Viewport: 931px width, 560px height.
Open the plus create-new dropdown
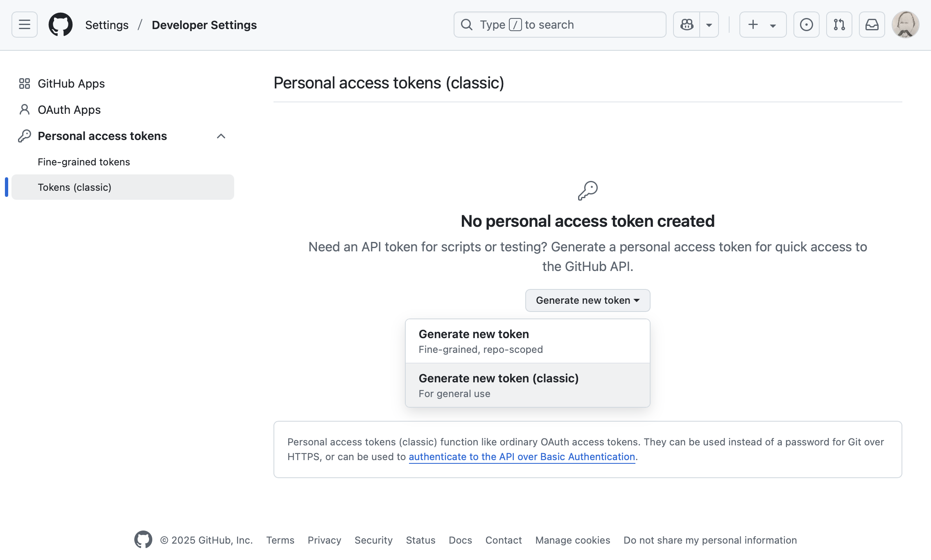click(762, 25)
